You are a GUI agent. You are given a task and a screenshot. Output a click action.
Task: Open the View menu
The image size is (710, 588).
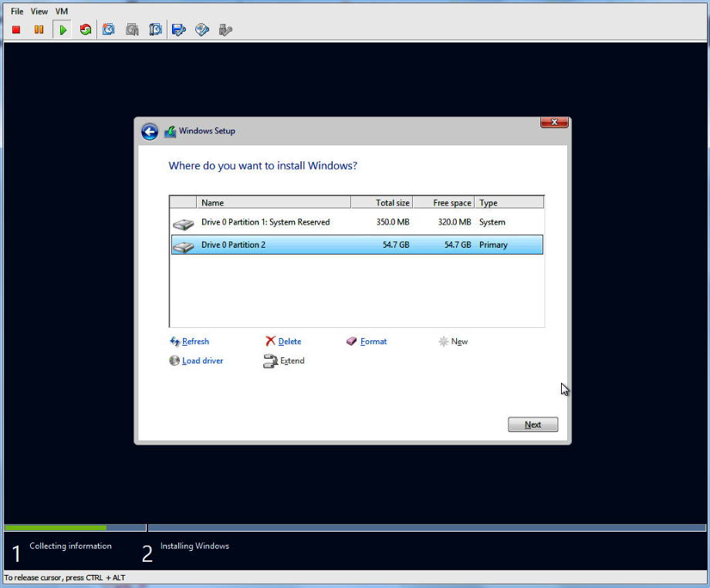[x=39, y=12]
